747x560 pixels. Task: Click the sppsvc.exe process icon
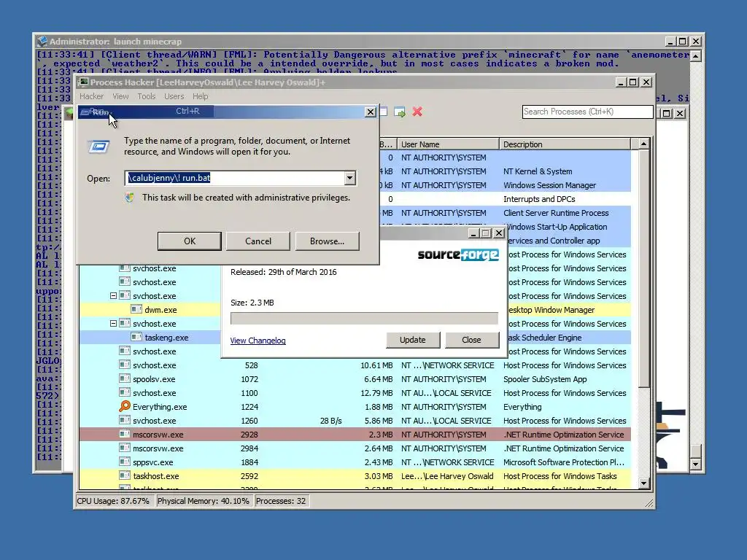tap(124, 462)
